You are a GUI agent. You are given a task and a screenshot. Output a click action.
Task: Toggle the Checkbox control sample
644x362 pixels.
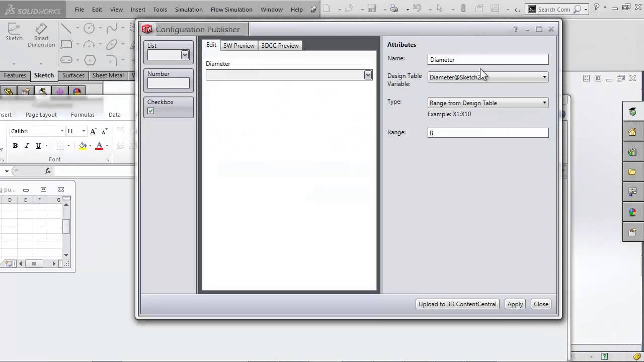pos(150,111)
